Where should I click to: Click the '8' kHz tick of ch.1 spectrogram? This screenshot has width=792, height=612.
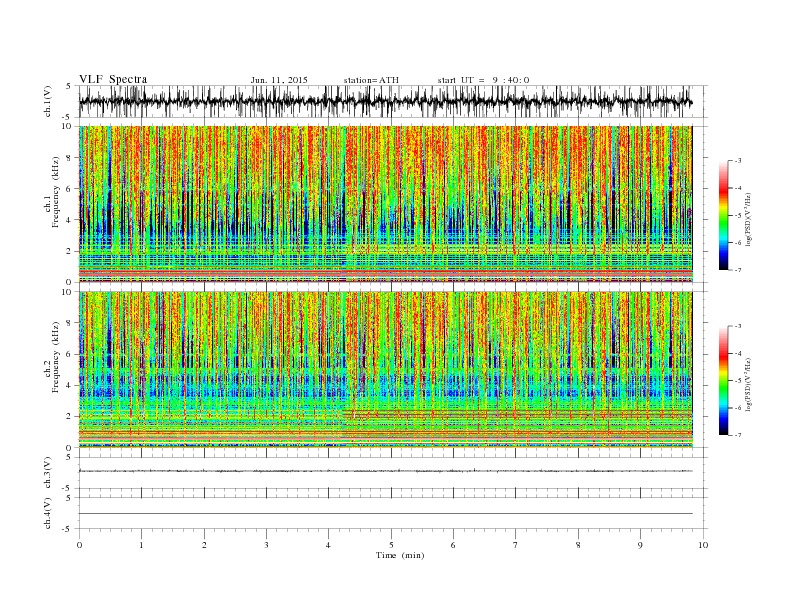tap(70, 158)
